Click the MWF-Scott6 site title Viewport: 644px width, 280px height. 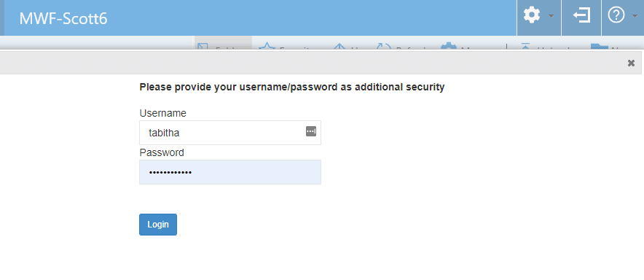point(63,18)
